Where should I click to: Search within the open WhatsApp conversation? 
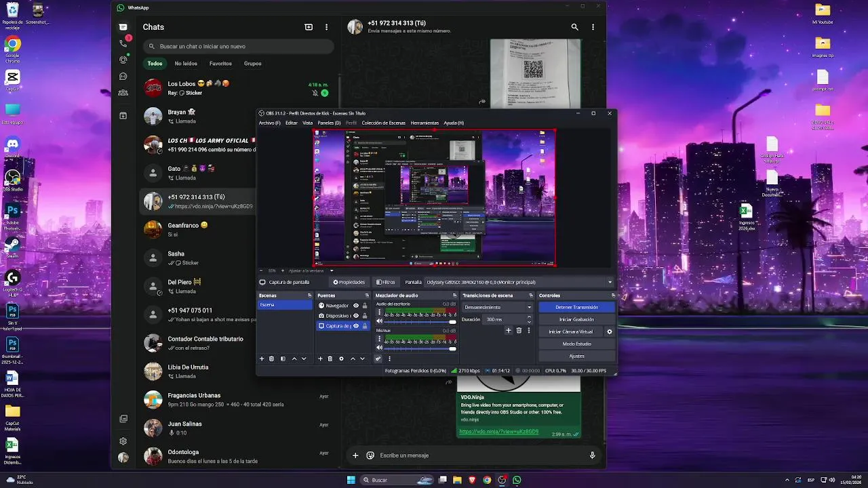click(x=574, y=27)
